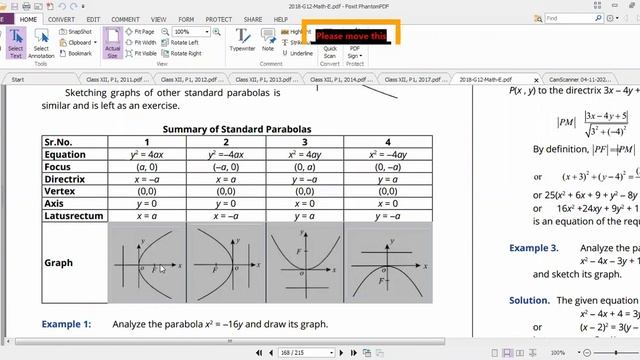The image size is (640, 360).
Task: Open advanced search icon beside Find box
Action: [x=538, y=18]
